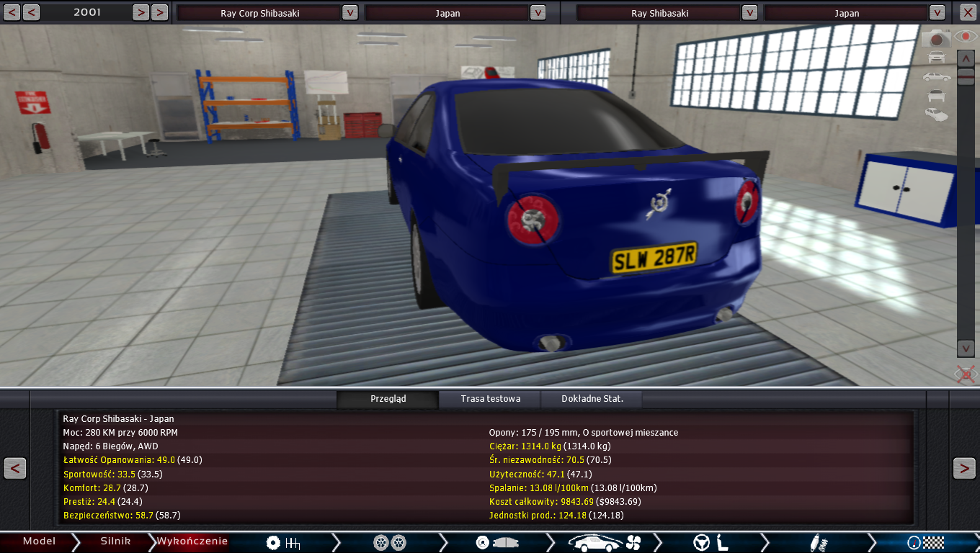The height and width of the screenshot is (553, 980).
Task: Open the testing checkered flag section
Action: (x=925, y=542)
